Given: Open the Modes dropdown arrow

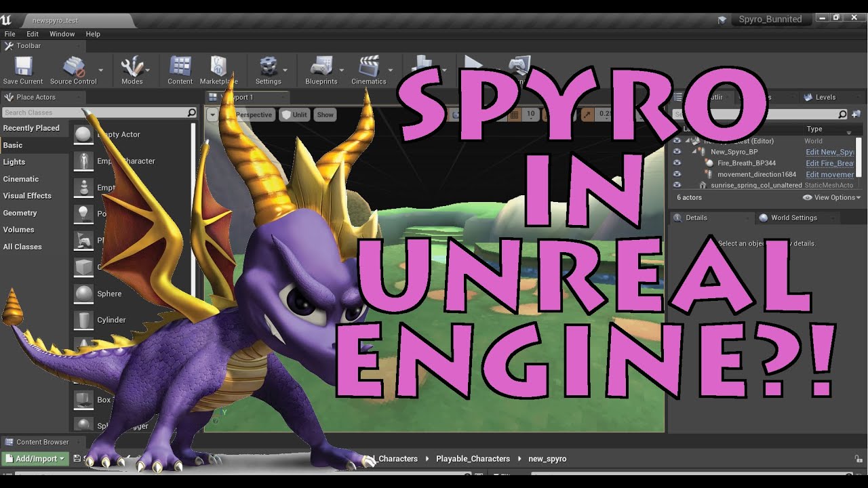Looking at the screenshot, I should coord(147,70).
